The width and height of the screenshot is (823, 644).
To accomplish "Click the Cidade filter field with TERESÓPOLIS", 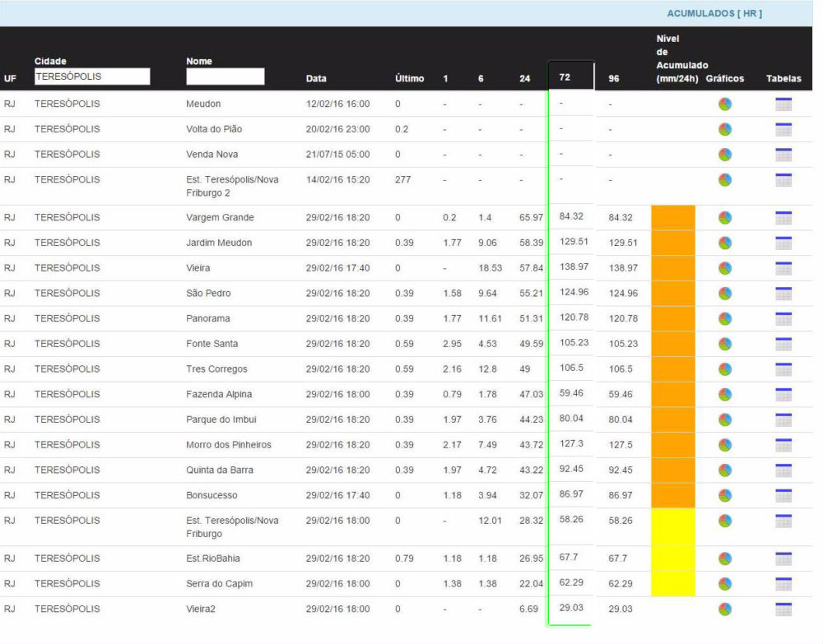I will pos(91,76).
